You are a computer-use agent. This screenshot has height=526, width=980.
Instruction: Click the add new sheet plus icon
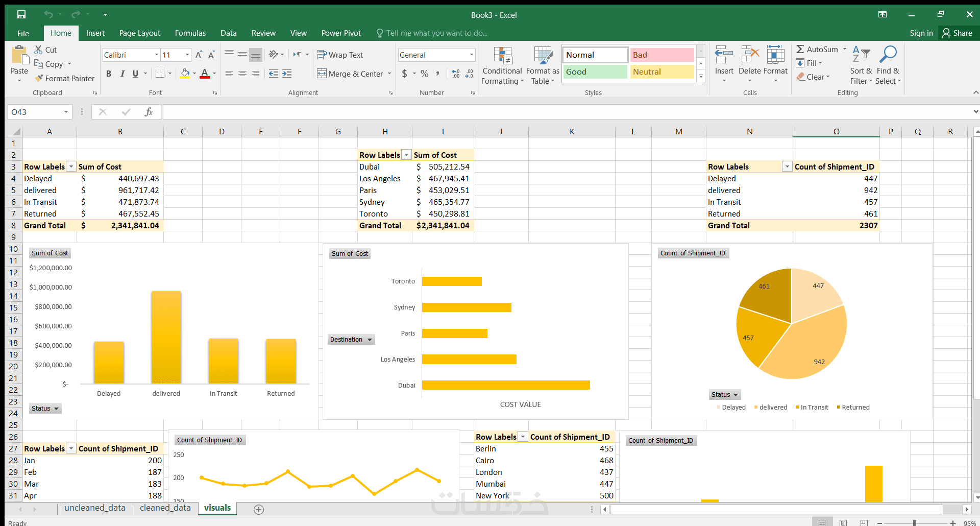click(259, 509)
